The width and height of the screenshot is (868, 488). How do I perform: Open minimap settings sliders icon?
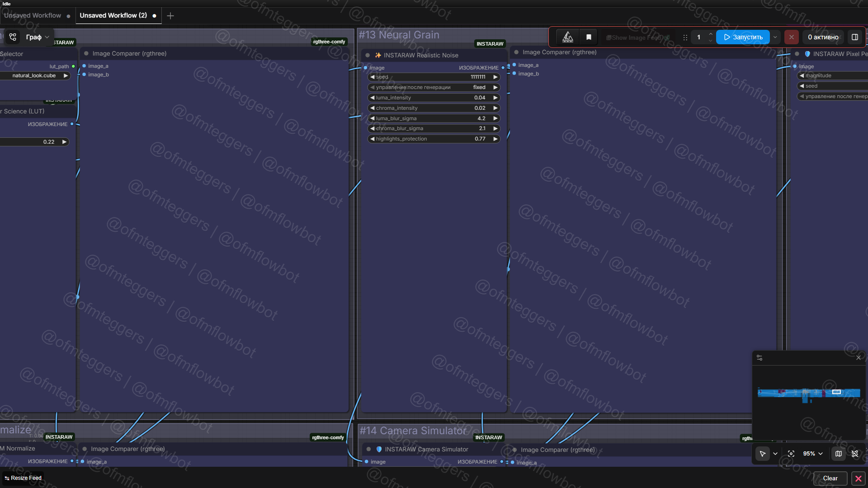pyautogui.click(x=759, y=358)
